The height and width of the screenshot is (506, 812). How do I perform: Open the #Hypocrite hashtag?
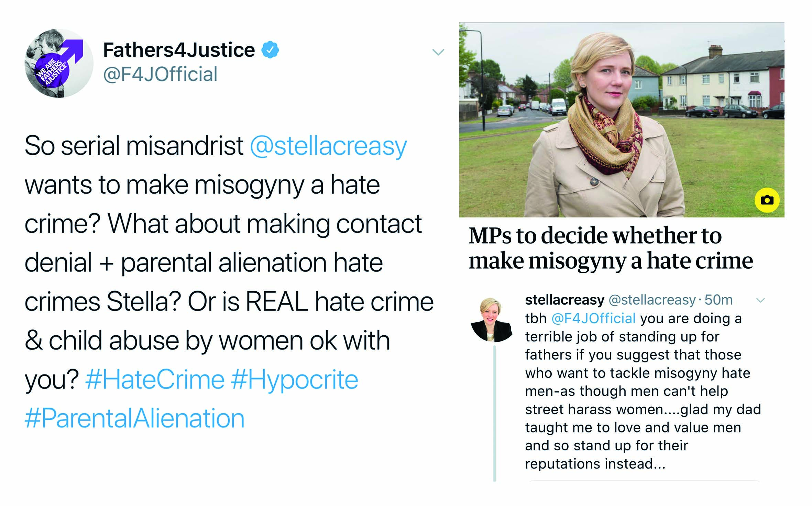[295, 380]
